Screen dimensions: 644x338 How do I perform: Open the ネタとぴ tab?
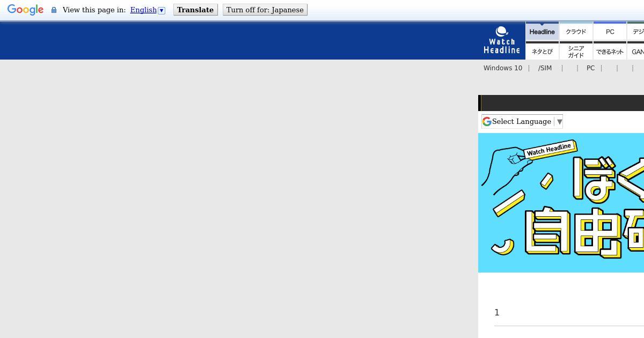click(x=542, y=51)
